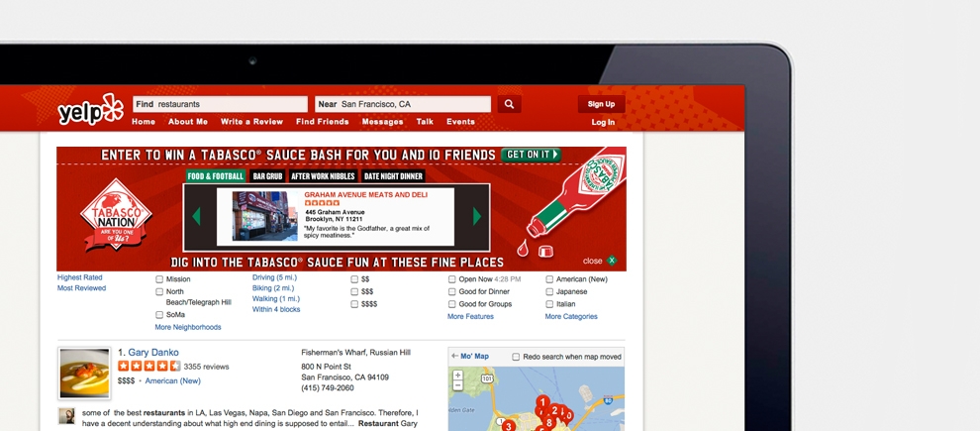The image size is (980, 431).
Task: Click map pin number 1
Action: (x=543, y=401)
